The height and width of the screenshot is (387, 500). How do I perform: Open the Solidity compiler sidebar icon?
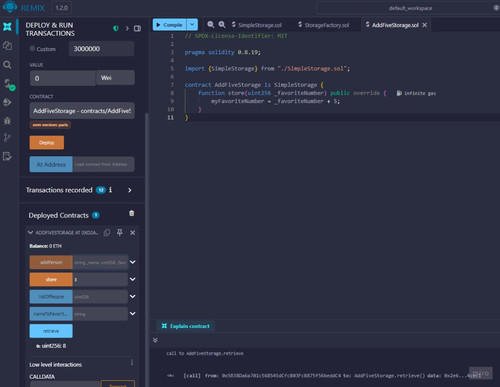tap(8, 84)
